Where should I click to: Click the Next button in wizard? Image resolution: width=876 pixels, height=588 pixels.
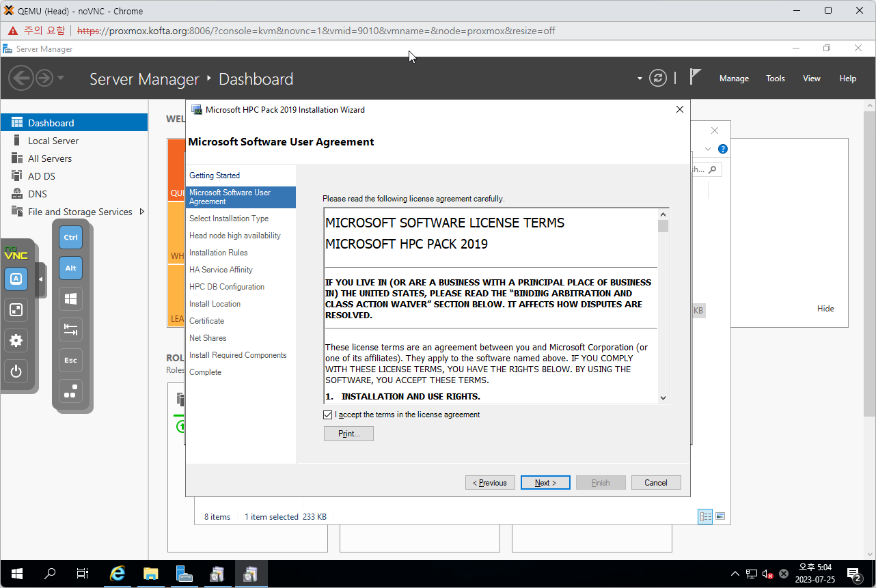click(x=545, y=483)
